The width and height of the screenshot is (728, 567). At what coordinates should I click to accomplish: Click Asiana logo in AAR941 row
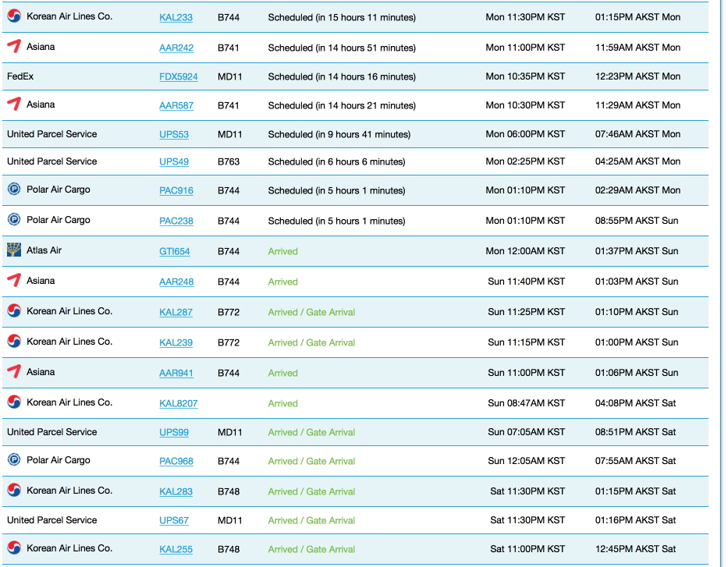14,371
